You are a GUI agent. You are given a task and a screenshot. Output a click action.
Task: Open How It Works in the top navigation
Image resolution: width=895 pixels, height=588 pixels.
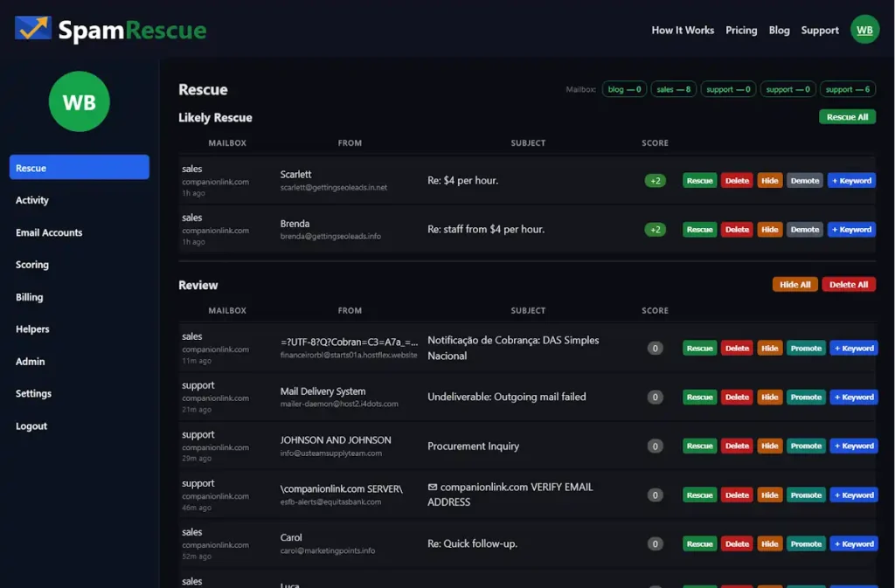pos(683,30)
